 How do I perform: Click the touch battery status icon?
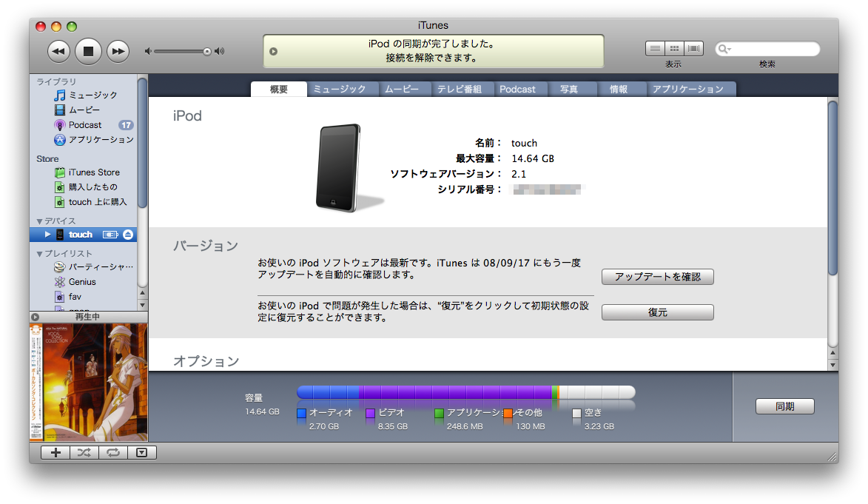coord(110,235)
